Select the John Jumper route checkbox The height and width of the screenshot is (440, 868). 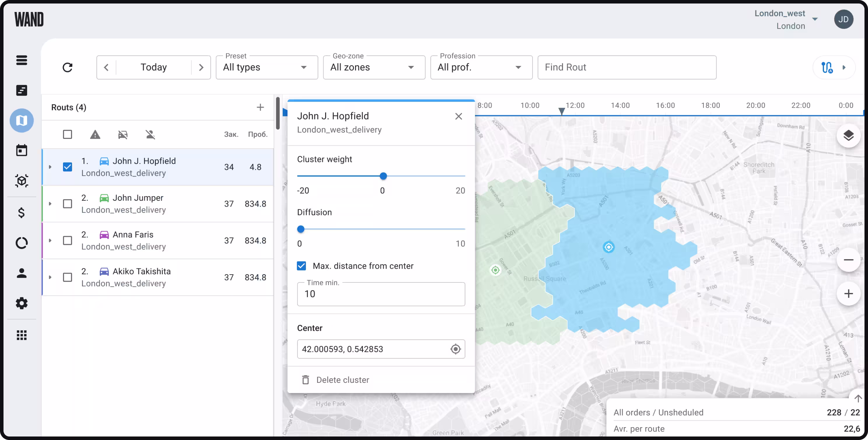pos(67,204)
